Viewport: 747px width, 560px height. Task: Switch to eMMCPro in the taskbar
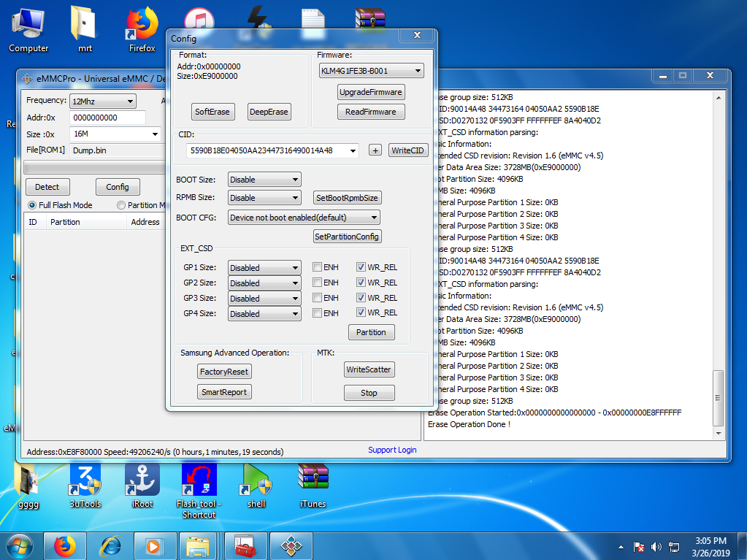(291, 546)
